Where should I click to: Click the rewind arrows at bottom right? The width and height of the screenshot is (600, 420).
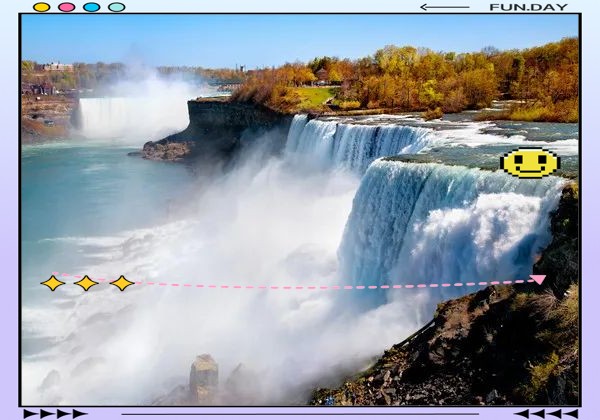546,413
